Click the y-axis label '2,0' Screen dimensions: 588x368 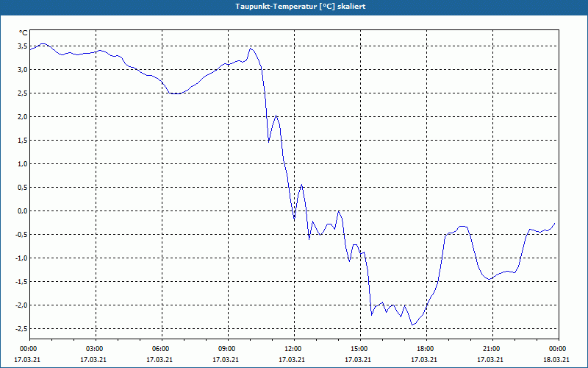(x=22, y=117)
